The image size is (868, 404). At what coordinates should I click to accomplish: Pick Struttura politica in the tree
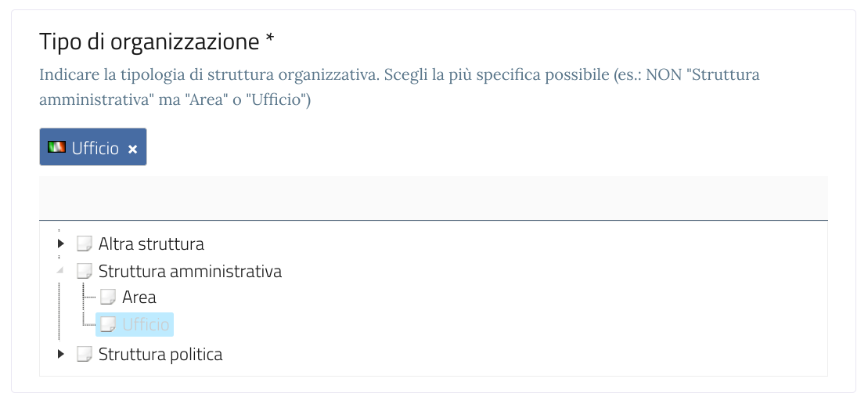point(160,355)
